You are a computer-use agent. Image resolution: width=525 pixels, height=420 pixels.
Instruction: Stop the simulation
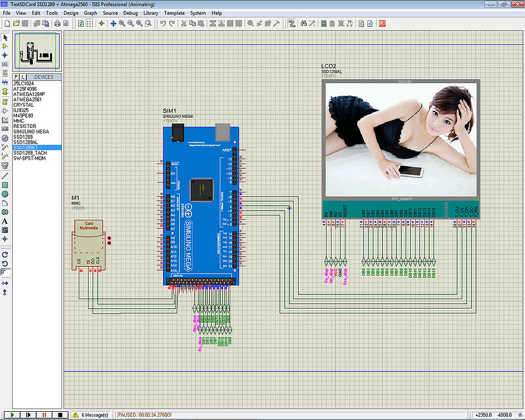click(x=60, y=415)
